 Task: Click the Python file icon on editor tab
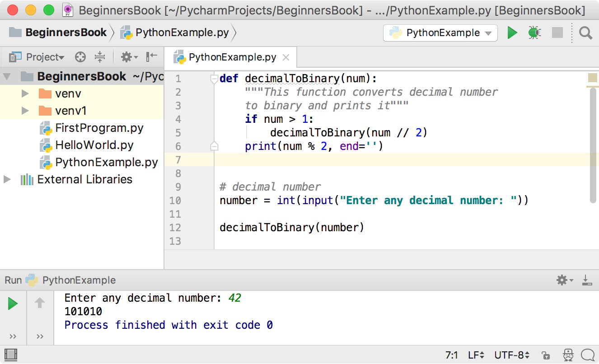[179, 57]
